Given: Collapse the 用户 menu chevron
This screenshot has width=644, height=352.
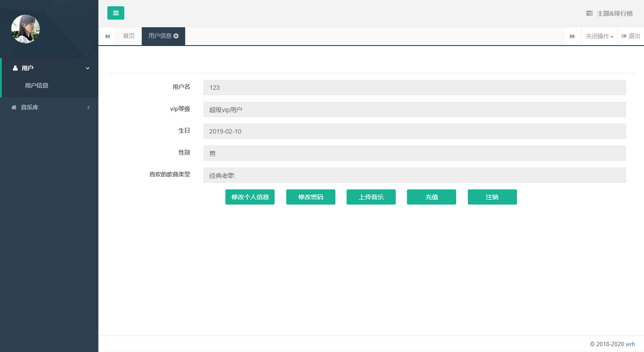Looking at the screenshot, I should 88,68.
